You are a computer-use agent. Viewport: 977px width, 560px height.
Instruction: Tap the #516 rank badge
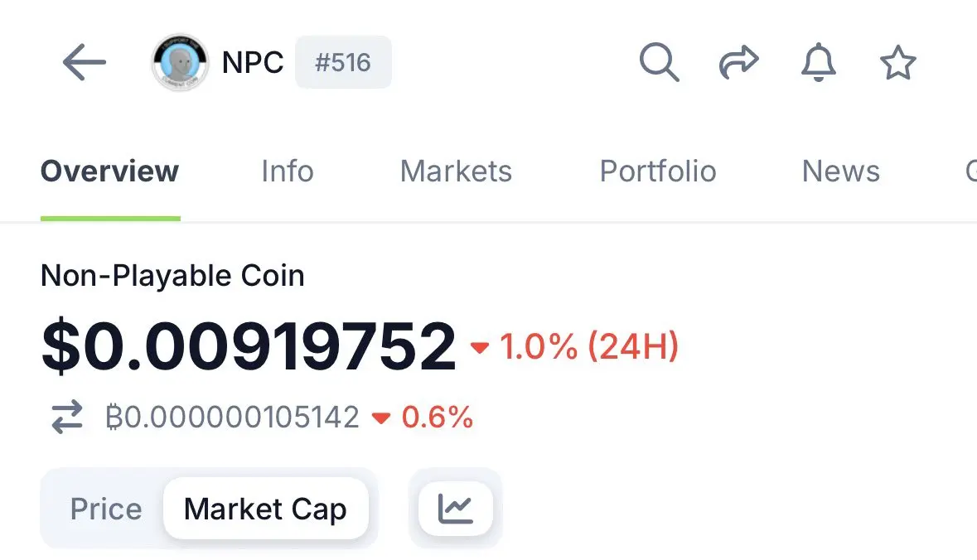(x=343, y=62)
